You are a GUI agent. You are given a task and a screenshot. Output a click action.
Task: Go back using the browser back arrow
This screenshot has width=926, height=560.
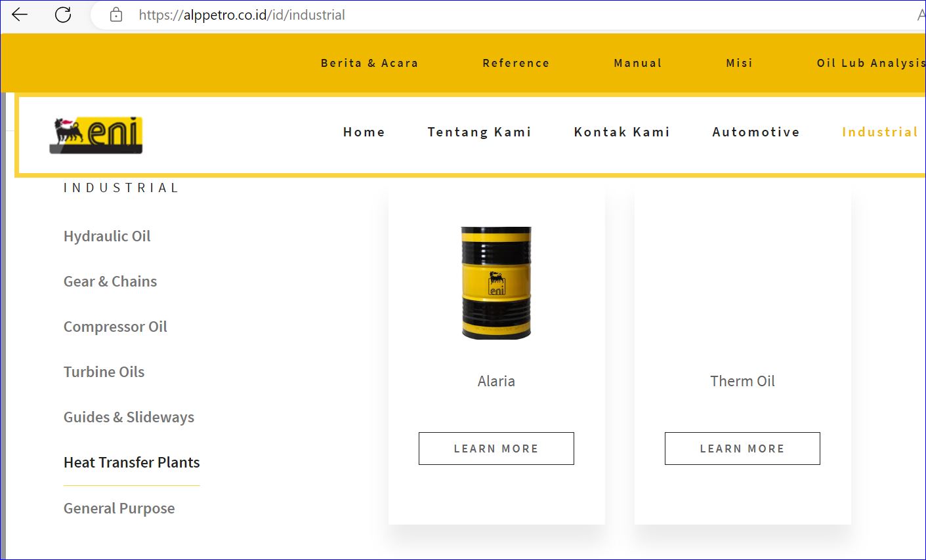click(20, 14)
